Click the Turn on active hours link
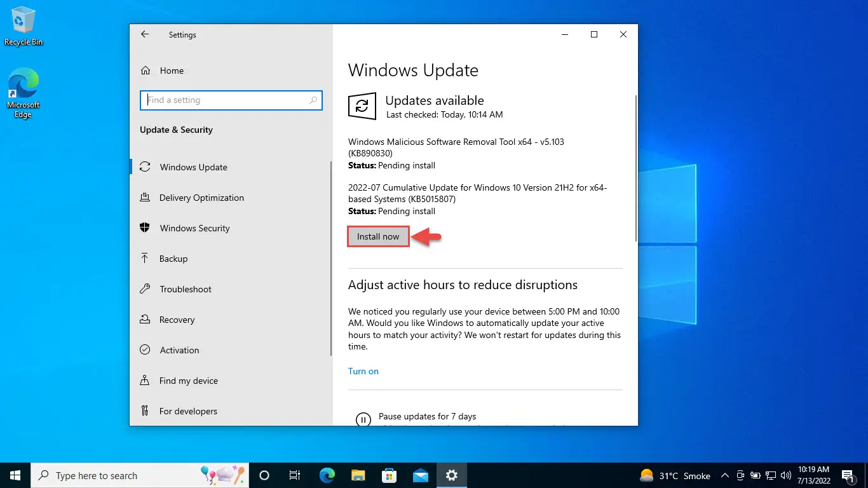The height and width of the screenshot is (488, 868). click(x=363, y=371)
